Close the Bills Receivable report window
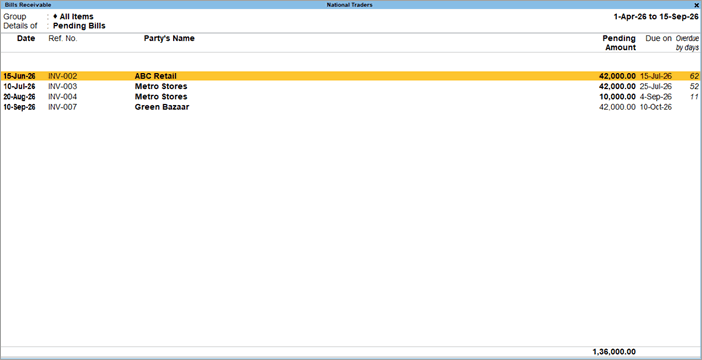 click(x=696, y=5)
